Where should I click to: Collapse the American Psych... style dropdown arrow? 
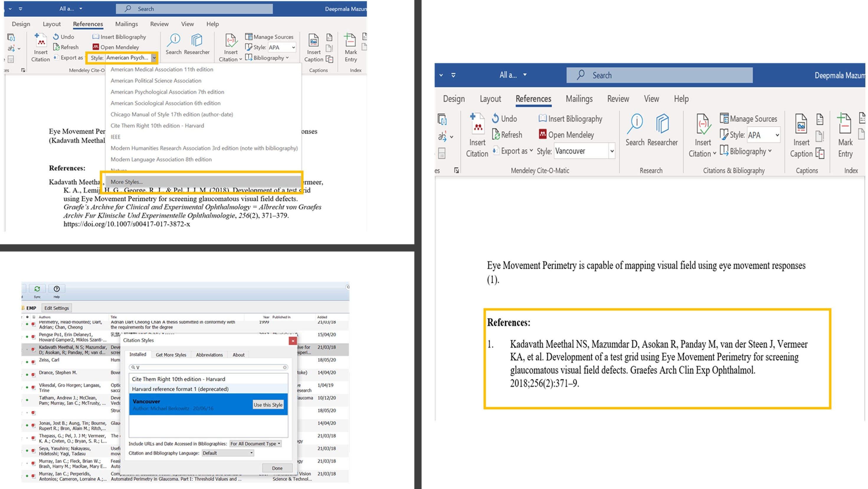click(154, 58)
